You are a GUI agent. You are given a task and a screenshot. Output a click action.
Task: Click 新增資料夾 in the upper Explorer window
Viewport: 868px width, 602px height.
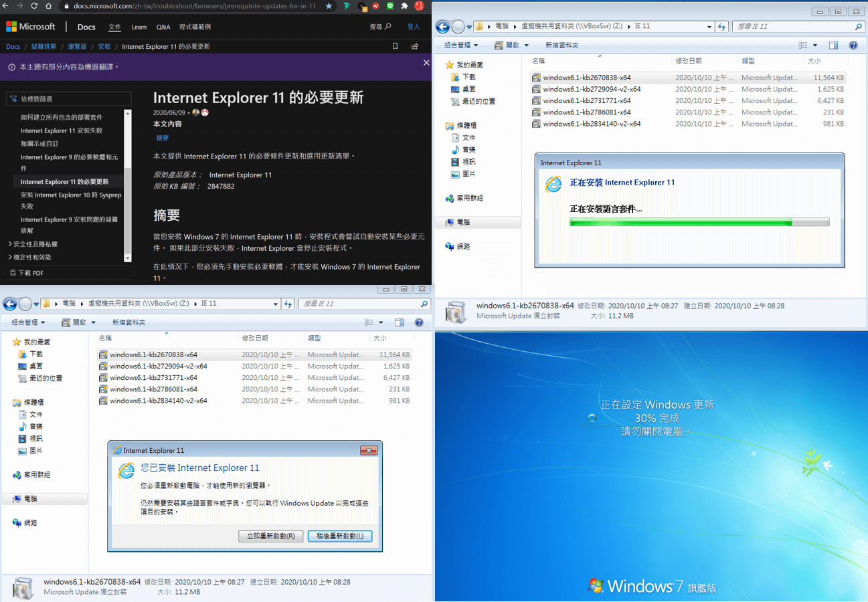[561, 45]
